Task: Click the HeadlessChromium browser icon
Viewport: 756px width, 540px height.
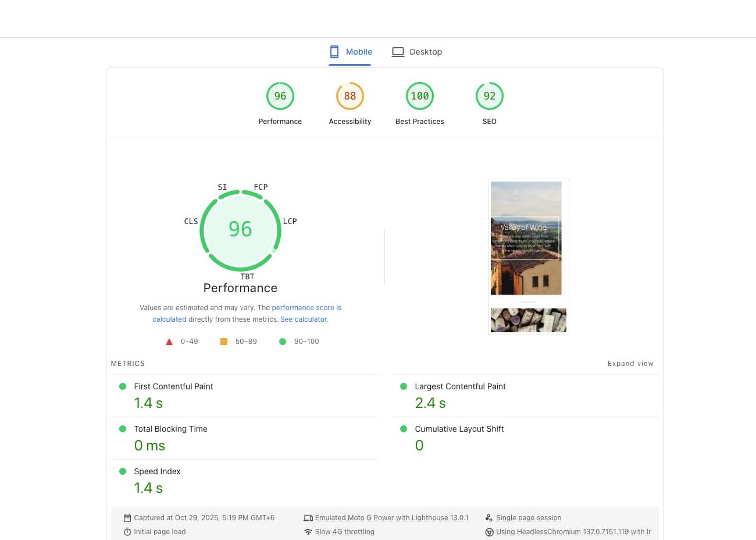Action: click(489, 531)
